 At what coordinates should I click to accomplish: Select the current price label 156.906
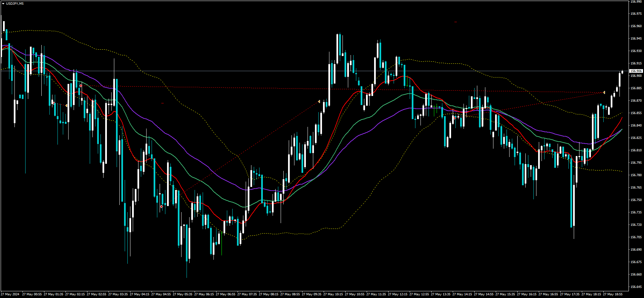coord(636,71)
